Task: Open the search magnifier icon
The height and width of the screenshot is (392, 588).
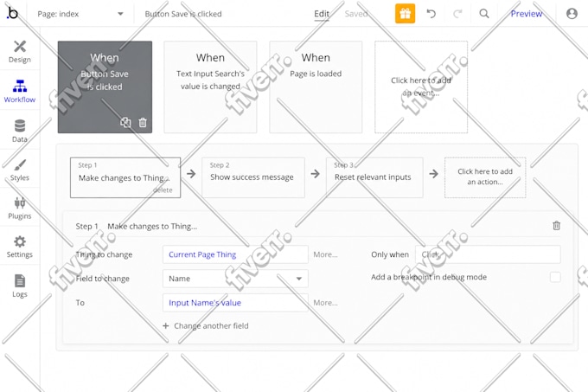Action: [x=484, y=14]
